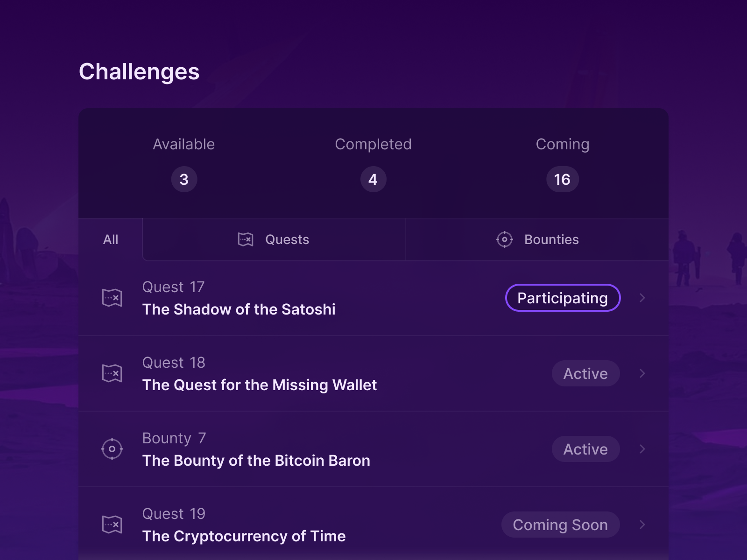Click the Active badge on Quest 18
Viewport: 747px width, 560px height.
click(586, 373)
